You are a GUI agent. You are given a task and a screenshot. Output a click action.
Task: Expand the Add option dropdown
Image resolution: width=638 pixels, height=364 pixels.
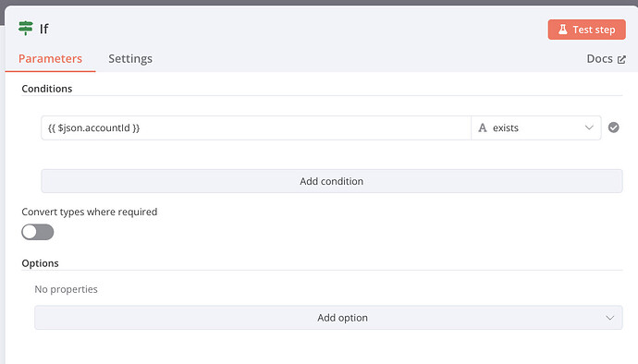[328, 318]
